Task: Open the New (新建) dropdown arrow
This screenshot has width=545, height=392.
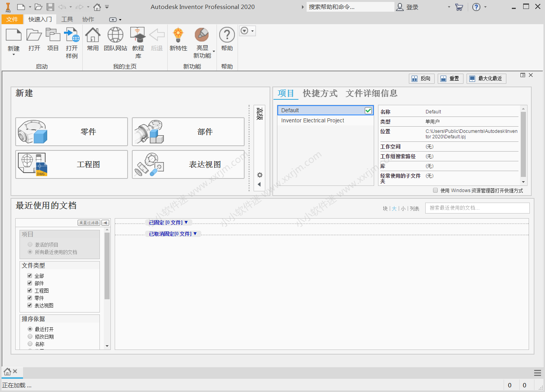Action: pos(14,55)
